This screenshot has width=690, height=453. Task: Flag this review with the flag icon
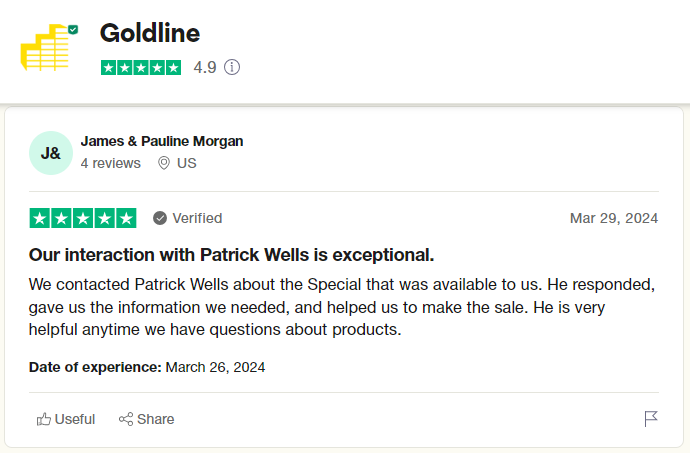pos(651,419)
